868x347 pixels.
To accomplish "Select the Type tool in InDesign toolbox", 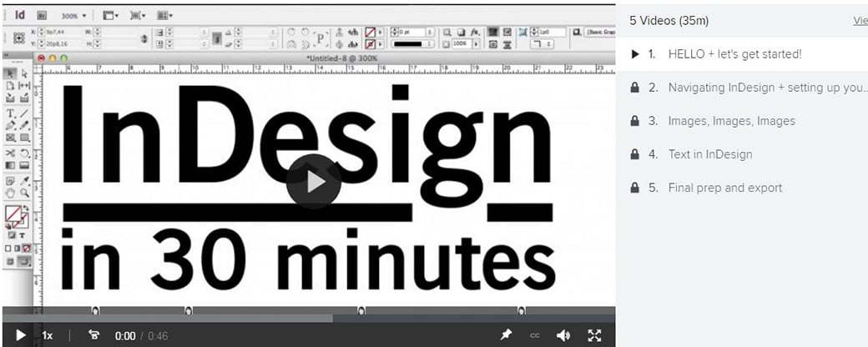I will click(10, 113).
